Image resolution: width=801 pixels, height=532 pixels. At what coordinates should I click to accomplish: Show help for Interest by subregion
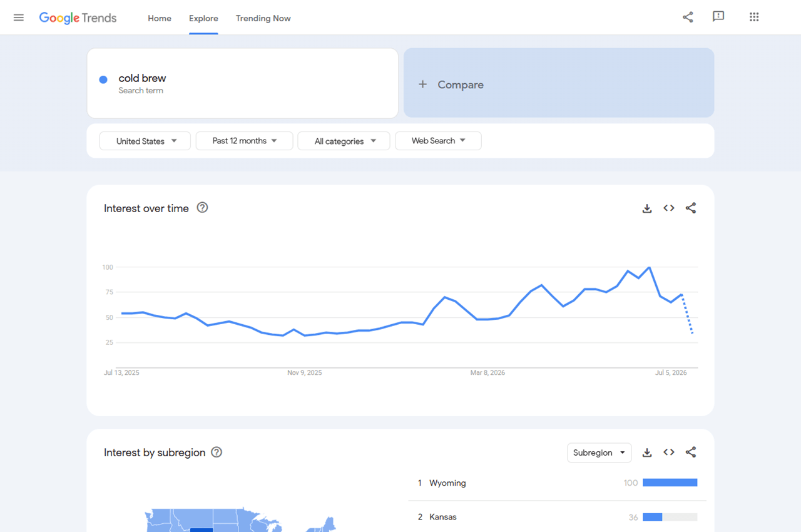point(217,452)
